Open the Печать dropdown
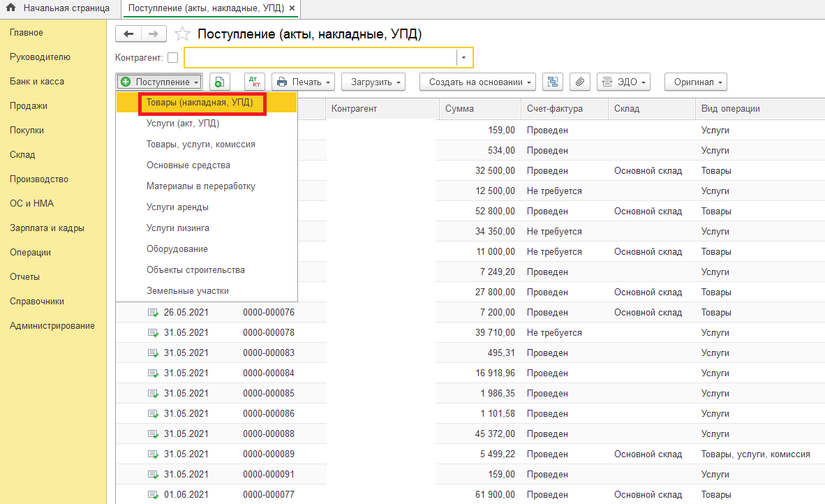Viewport: 825px width, 504px height. click(304, 82)
